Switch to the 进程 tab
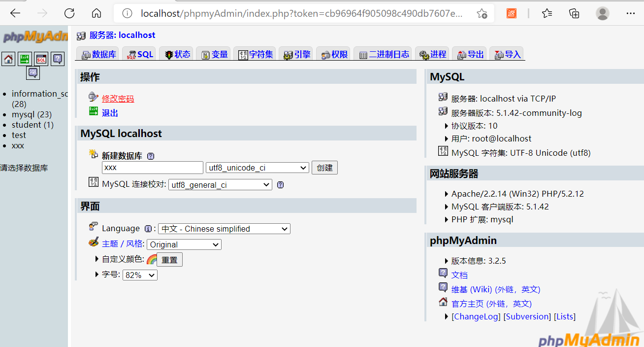Image resolution: width=644 pixels, height=347 pixels. point(432,54)
